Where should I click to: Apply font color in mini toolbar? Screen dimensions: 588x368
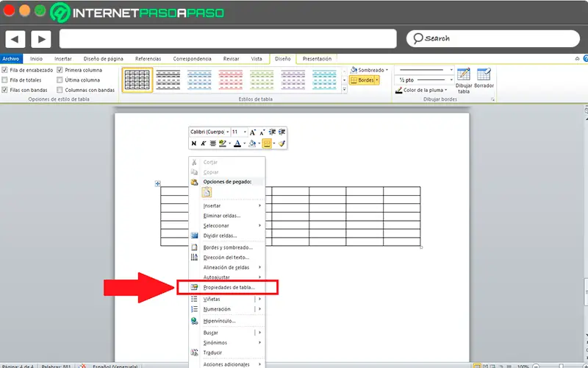point(237,144)
